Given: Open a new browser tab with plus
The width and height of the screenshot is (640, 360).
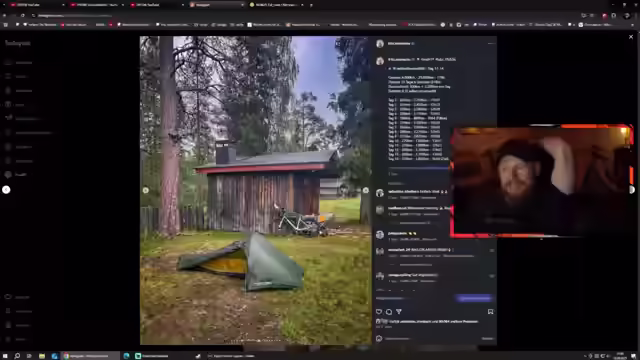Looking at the screenshot, I should tap(311, 5).
